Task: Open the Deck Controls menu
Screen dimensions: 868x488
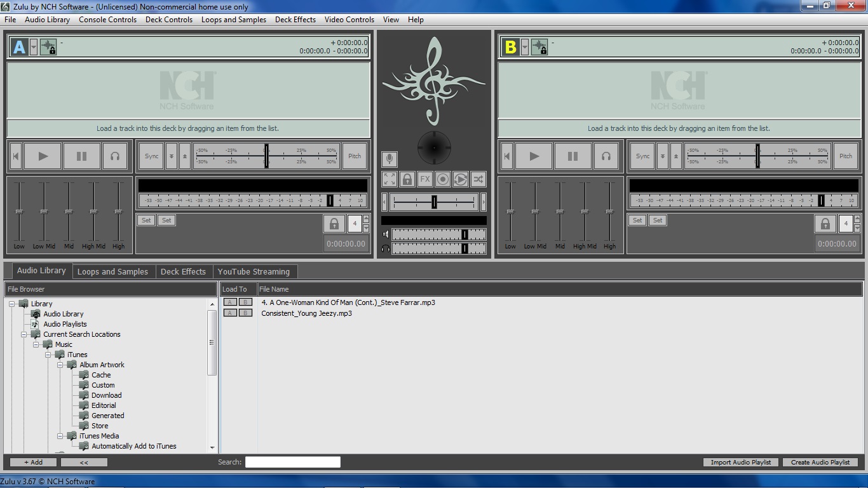Action: (x=168, y=20)
